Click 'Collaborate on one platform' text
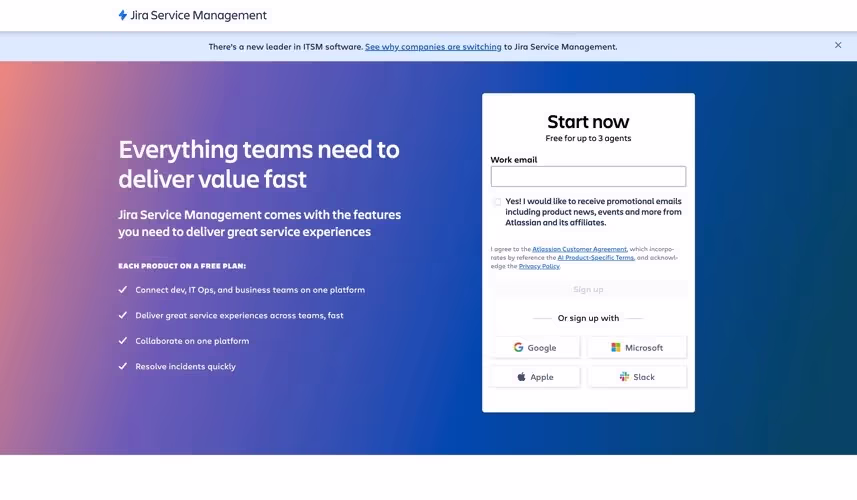Screen dimensions: 857x500 [192, 341]
